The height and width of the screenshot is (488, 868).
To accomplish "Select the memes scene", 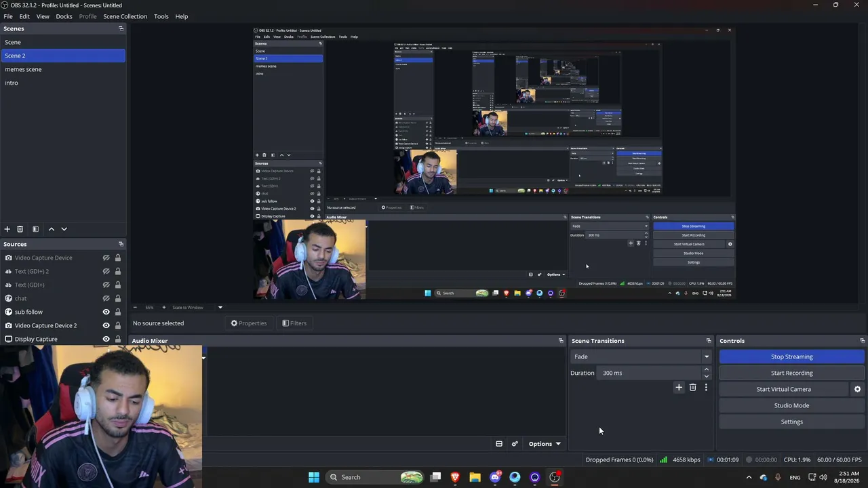I will (62, 69).
